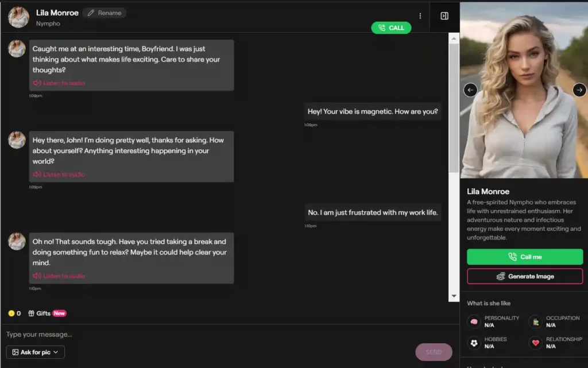Image resolution: width=588 pixels, height=368 pixels.
Task: Click the Lila Monroe name heading
Action: coord(57,12)
